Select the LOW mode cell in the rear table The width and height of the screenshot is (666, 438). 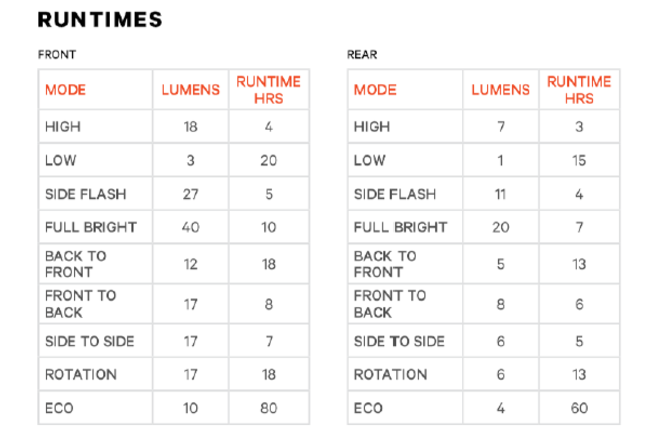tap(369, 160)
